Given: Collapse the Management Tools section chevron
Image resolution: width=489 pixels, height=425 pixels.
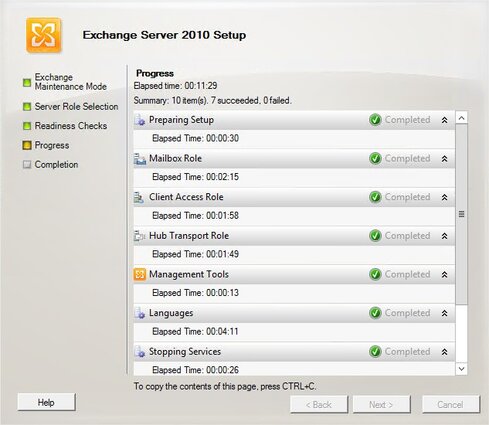Looking at the screenshot, I should click(444, 275).
